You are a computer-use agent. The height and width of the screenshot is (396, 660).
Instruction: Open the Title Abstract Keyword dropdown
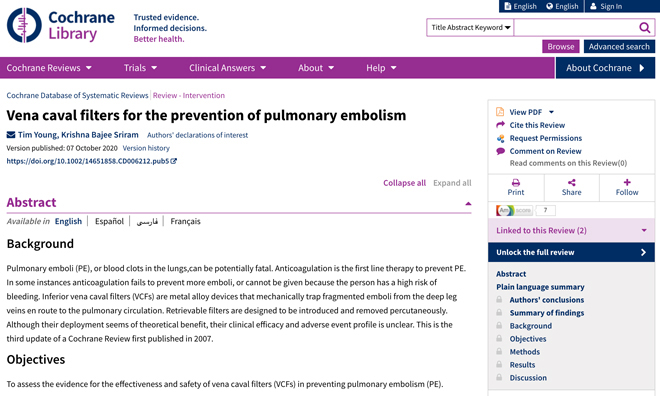(470, 28)
